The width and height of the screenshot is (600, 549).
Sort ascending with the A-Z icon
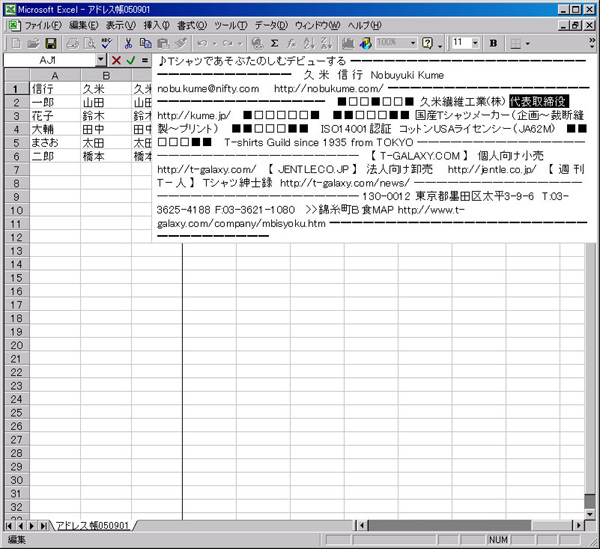[309, 43]
